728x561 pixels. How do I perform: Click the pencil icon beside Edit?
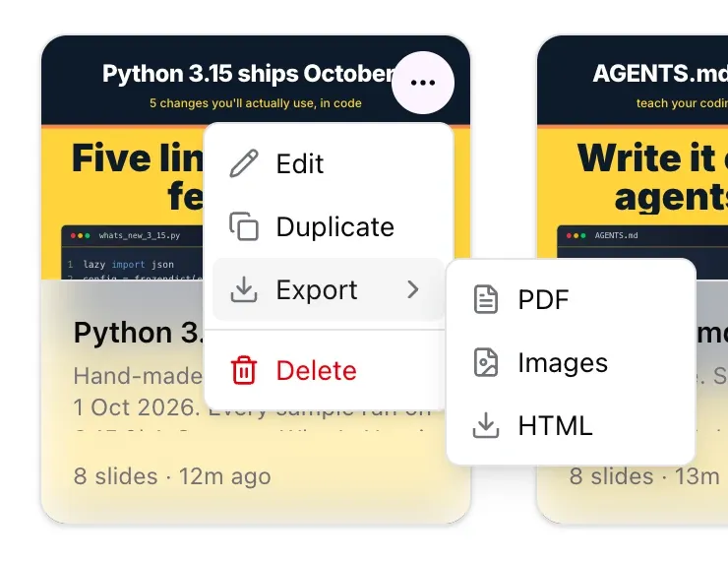tap(244, 163)
